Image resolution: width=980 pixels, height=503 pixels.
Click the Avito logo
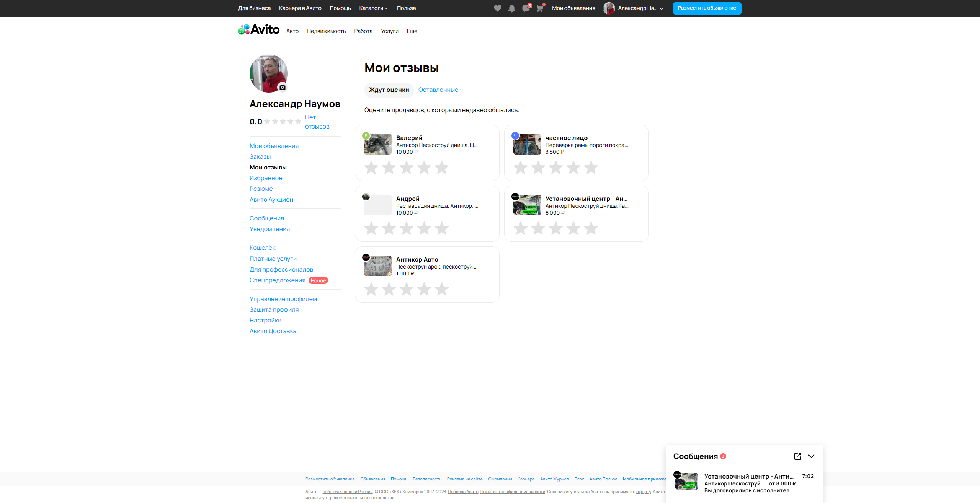pos(259,29)
